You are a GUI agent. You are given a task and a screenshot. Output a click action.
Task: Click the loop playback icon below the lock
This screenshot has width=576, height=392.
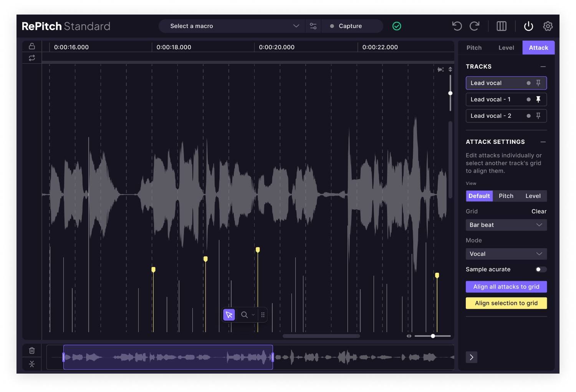pos(32,58)
